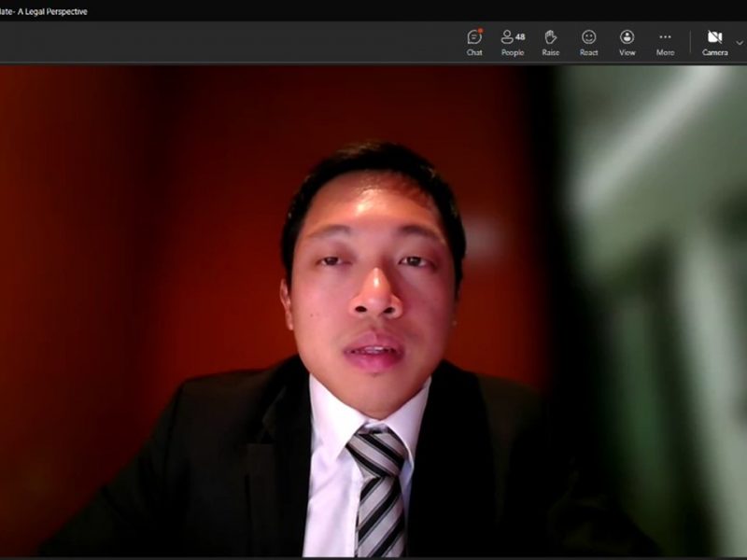Open the More actions menu
747x560 pixels.
click(x=665, y=43)
